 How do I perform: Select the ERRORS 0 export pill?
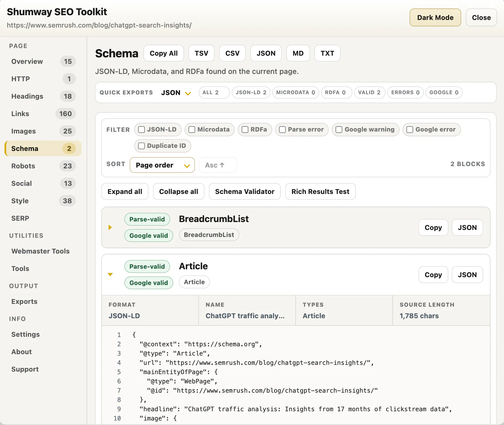pyautogui.click(x=405, y=92)
